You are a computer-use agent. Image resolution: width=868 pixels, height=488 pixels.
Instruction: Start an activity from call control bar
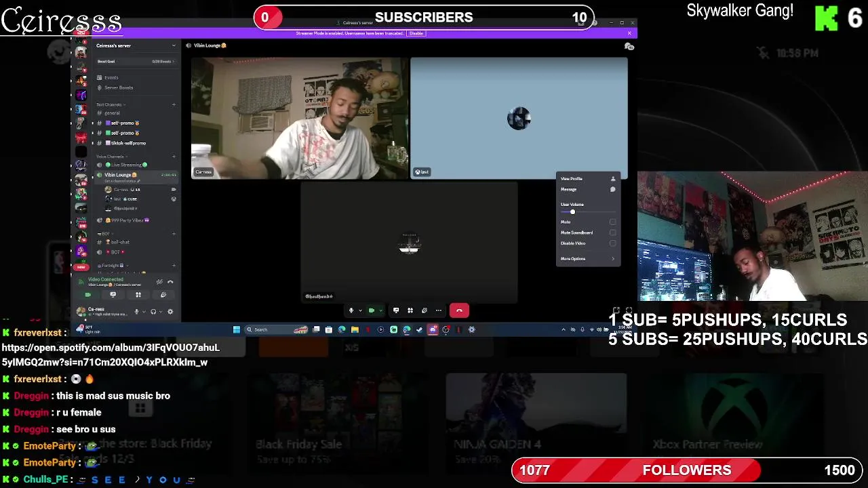tap(410, 310)
